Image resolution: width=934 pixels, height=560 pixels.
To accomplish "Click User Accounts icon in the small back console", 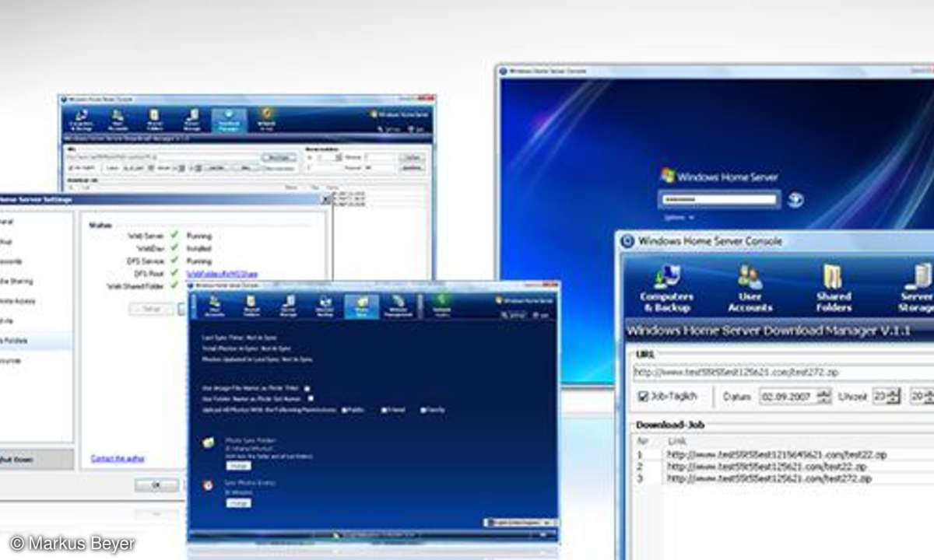I will click(118, 120).
